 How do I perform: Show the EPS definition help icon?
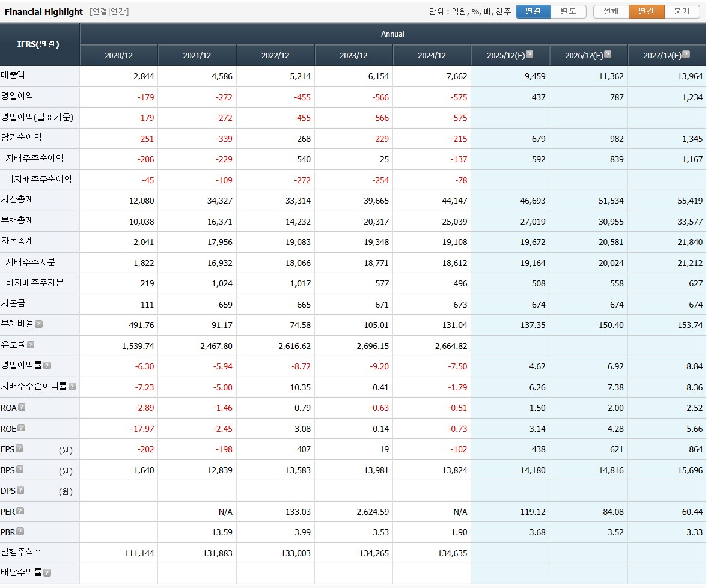pos(19,449)
